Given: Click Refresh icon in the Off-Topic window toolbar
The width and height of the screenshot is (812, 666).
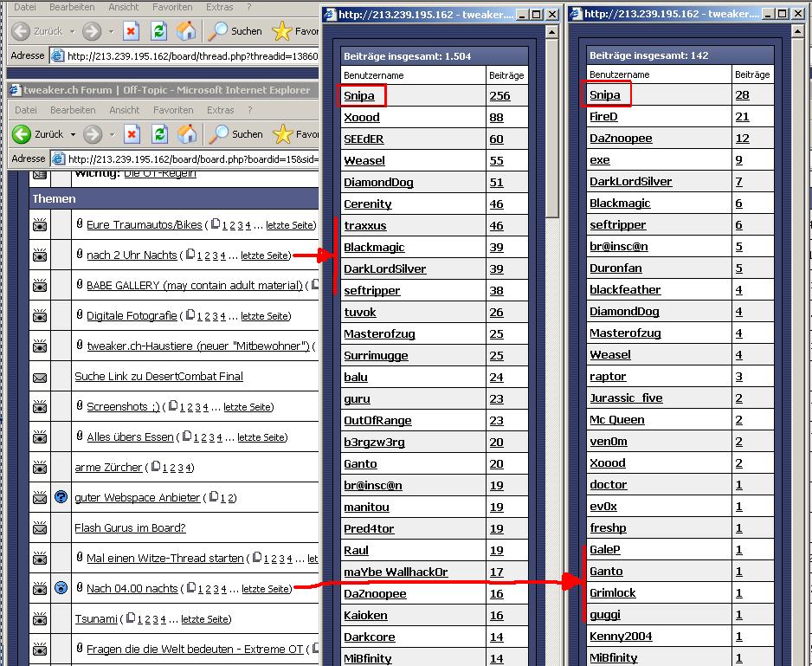Looking at the screenshot, I should pyautogui.click(x=158, y=134).
